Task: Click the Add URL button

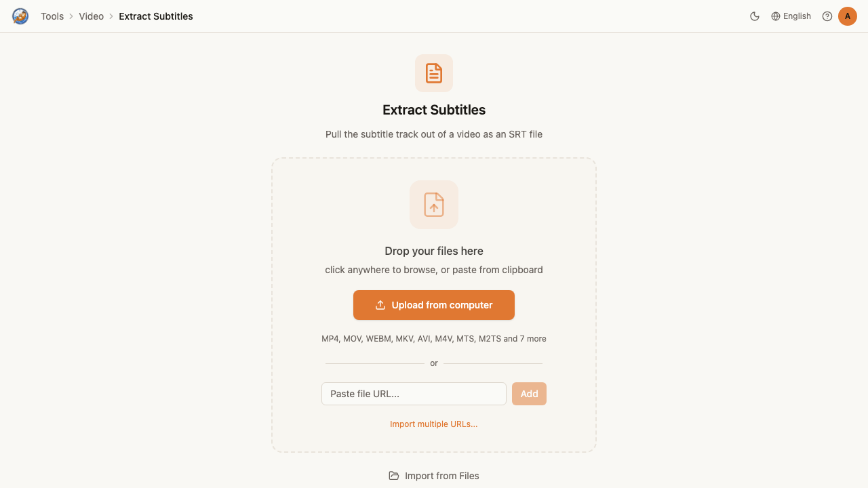Action: (529, 394)
